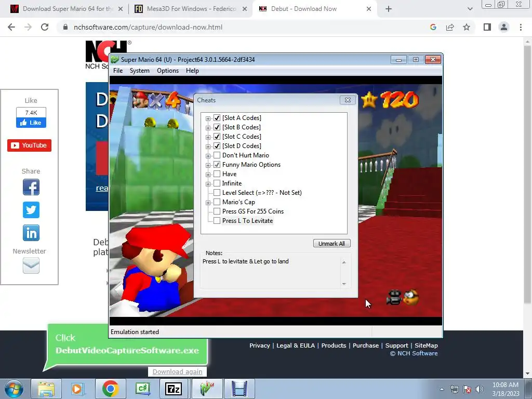Bookmark this page with the star icon
The image size is (532, 399).
coord(467,27)
